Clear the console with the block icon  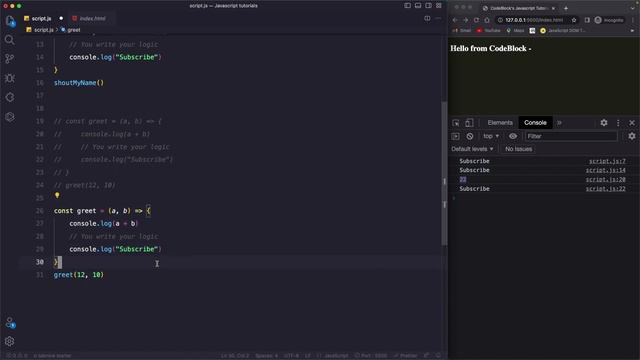[x=470, y=136]
